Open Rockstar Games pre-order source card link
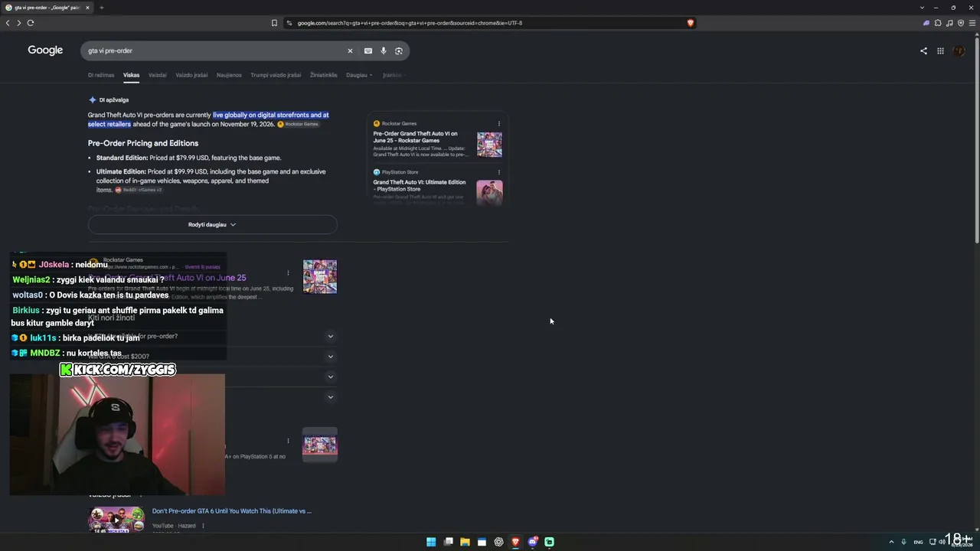980x551 pixels. pyautogui.click(x=415, y=137)
